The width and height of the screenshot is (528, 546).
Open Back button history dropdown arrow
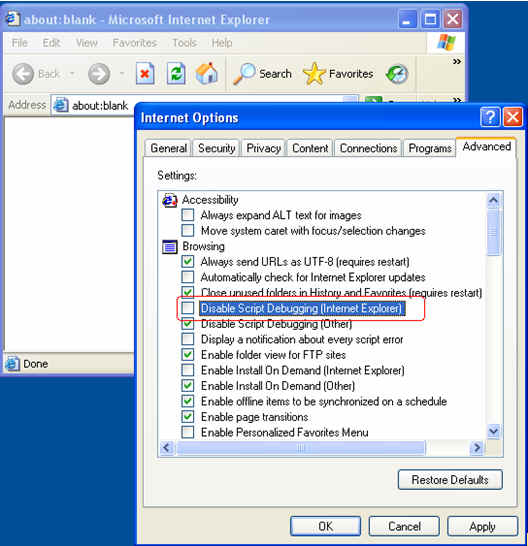click(72, 73)
